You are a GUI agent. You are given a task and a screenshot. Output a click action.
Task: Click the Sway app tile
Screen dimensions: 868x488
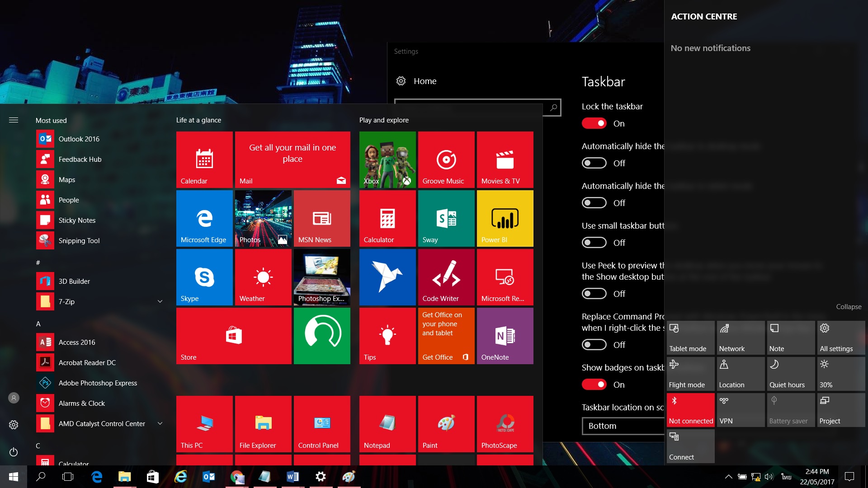tap(446, 218)
